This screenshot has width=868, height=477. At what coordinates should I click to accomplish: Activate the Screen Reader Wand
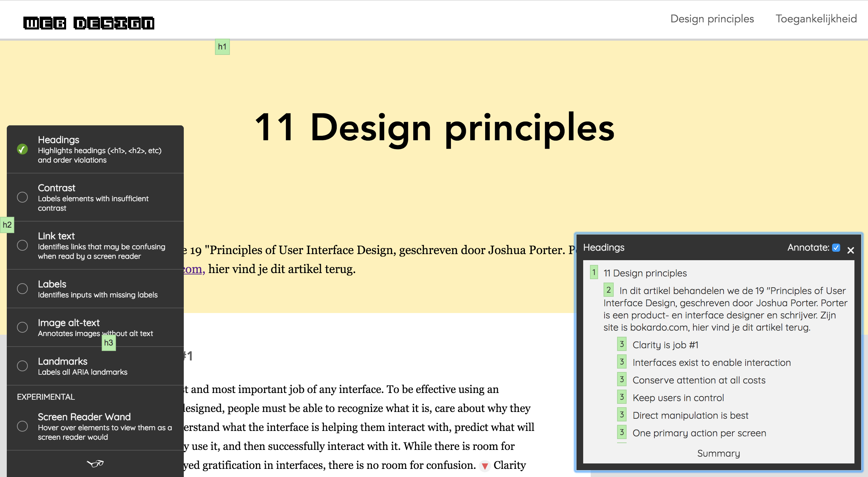click(22, 426)
